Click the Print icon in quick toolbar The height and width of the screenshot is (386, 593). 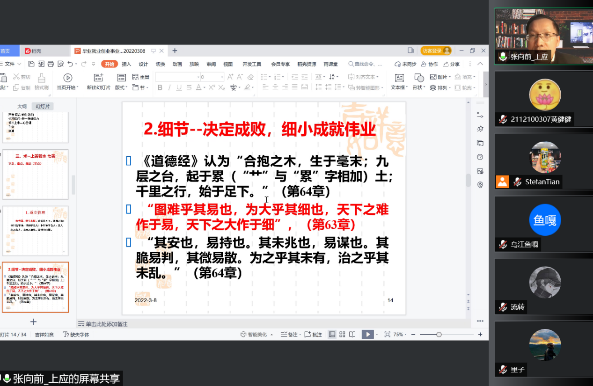point(51,64)
